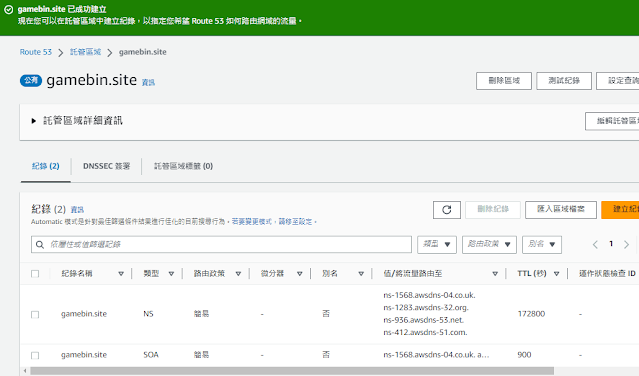Switch to DNSSEC 簽署 tab
The width and height of the screenshot is (639, 376).
106,166
